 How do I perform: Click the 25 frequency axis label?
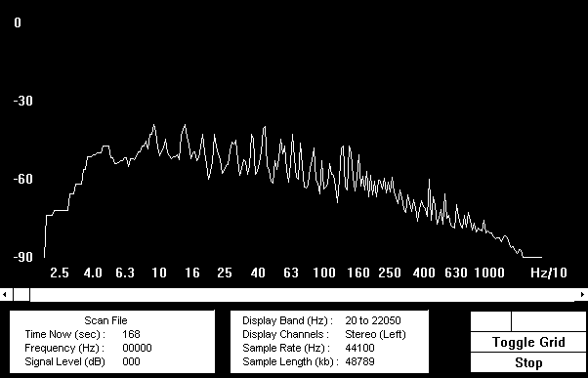click(225, 273)
